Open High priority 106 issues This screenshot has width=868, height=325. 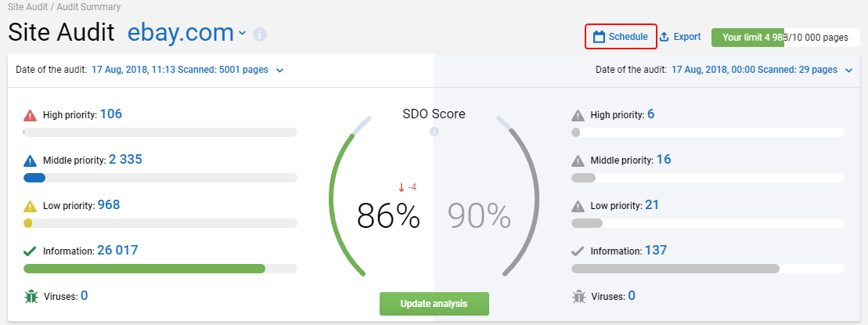110,114
